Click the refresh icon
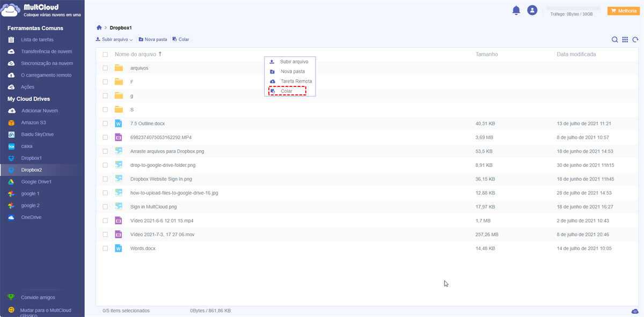644x317 pixels. [635, 40]
